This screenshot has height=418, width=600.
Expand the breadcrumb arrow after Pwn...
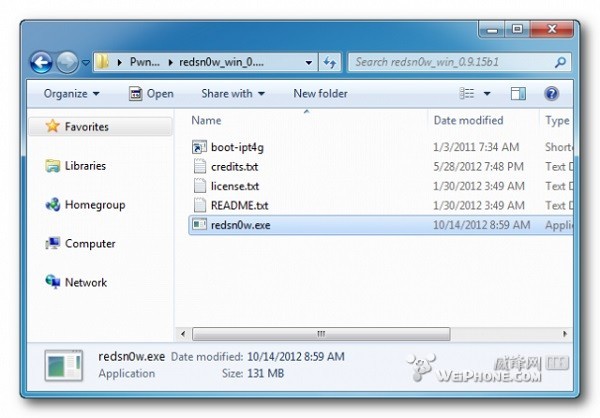pos(170,62)
